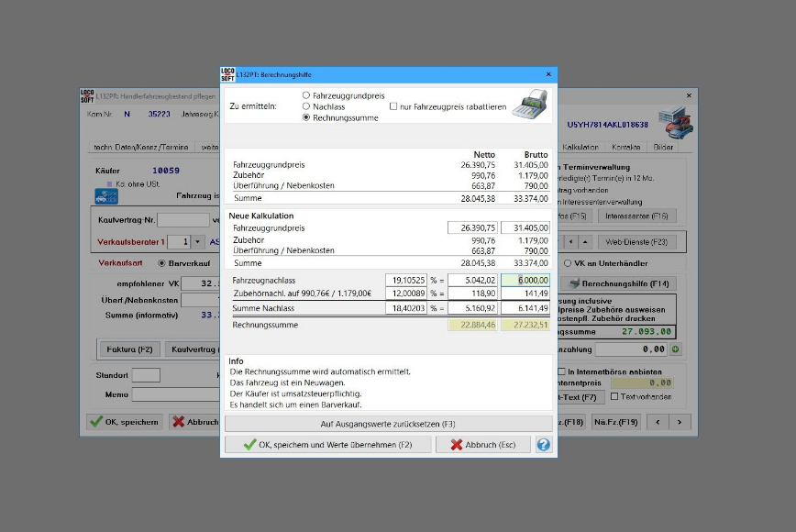
Task: Go to the previous record with the left arrow
Action: [x=658, y=422]
